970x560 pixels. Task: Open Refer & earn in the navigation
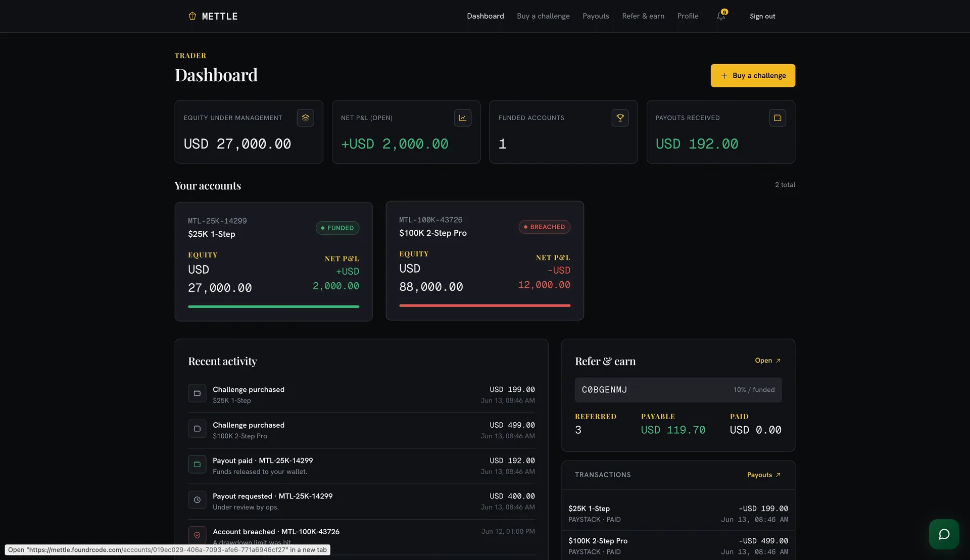643,16
